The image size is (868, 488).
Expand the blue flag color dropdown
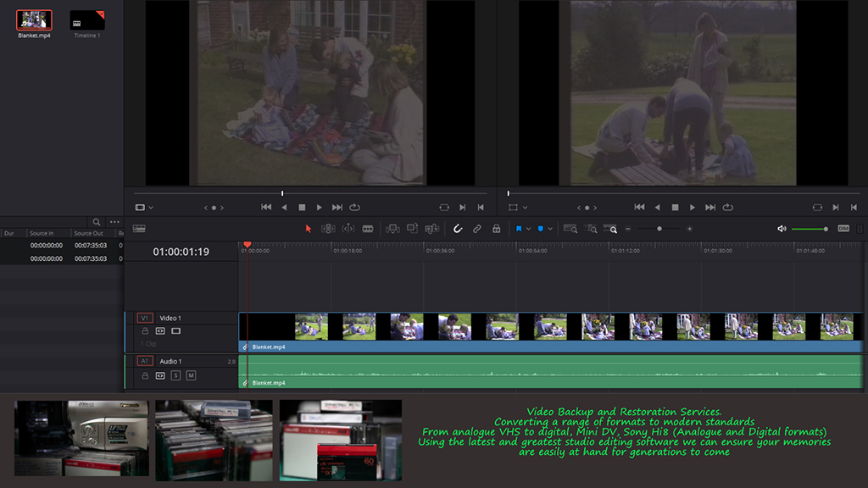(529, 229)
